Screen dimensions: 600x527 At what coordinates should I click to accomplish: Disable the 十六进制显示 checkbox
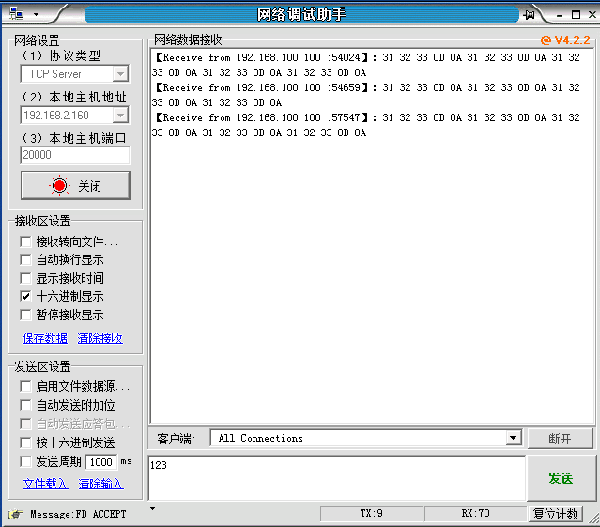[x=26, y=297]
